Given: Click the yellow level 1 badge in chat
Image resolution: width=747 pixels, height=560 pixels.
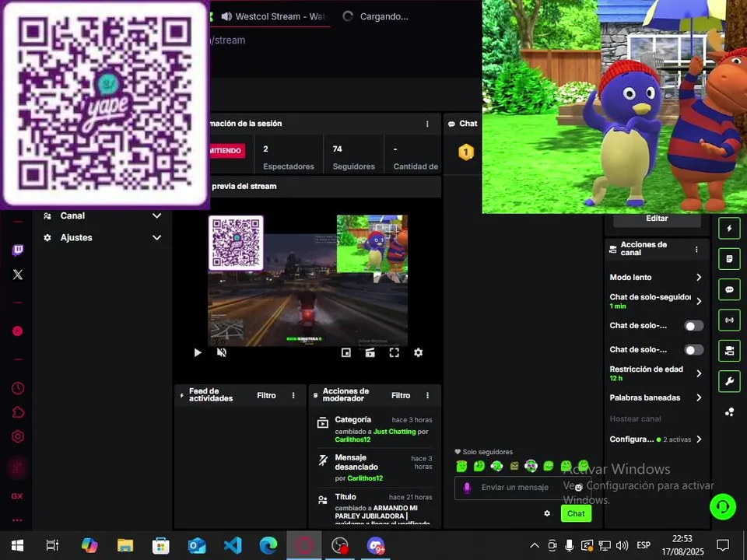Looking at the screenshot, I should tap(466, 152).
